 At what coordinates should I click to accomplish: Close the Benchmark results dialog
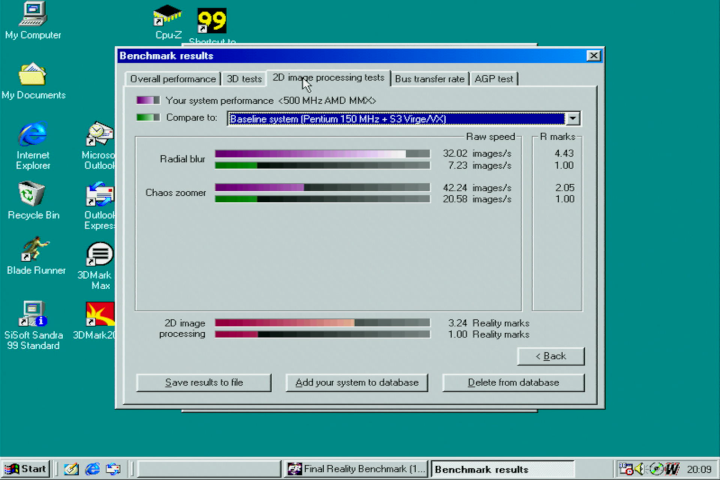pos(593,56)
